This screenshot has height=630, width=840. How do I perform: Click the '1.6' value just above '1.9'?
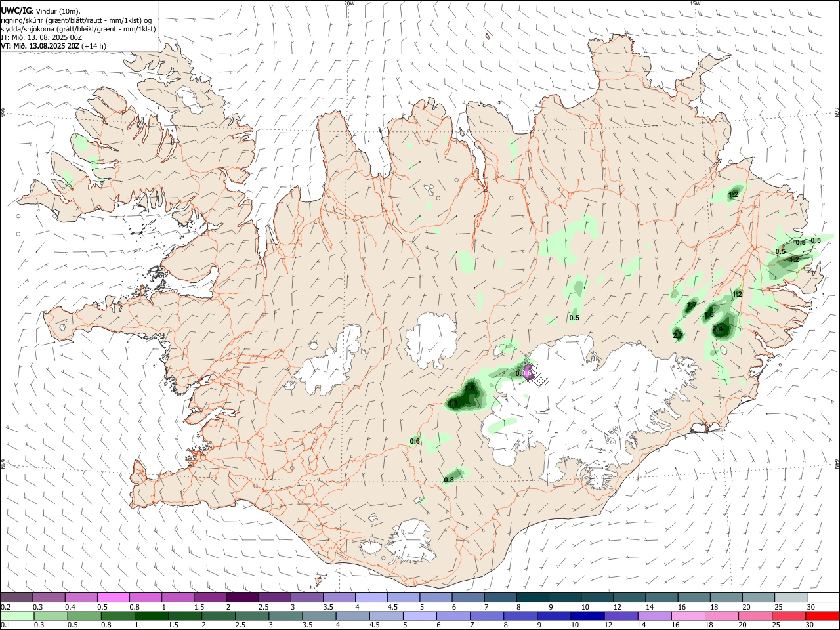pos(469,388)
